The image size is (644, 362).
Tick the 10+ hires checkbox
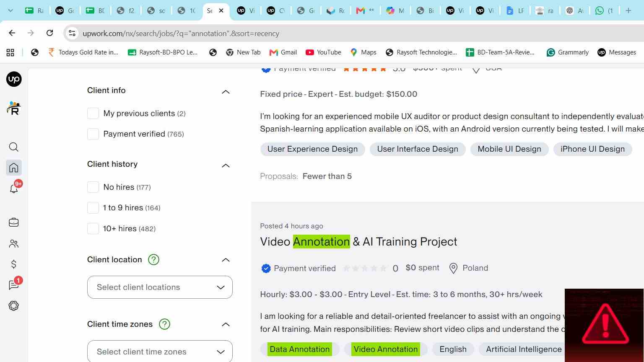tap(93, 229)
